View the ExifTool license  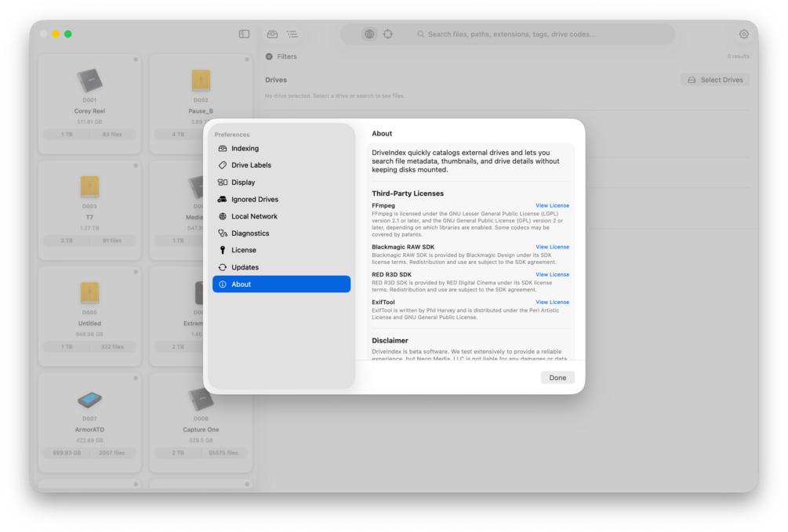[x=552, y=302]
